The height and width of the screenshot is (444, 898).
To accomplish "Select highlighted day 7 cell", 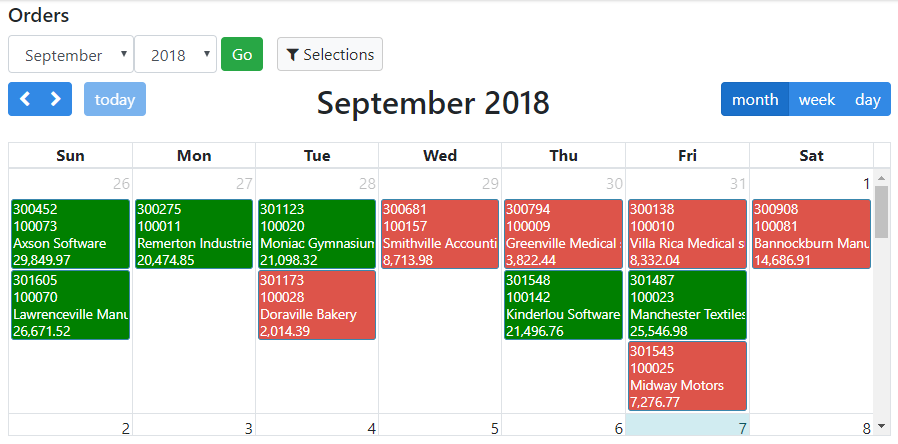I will point(687,425).
